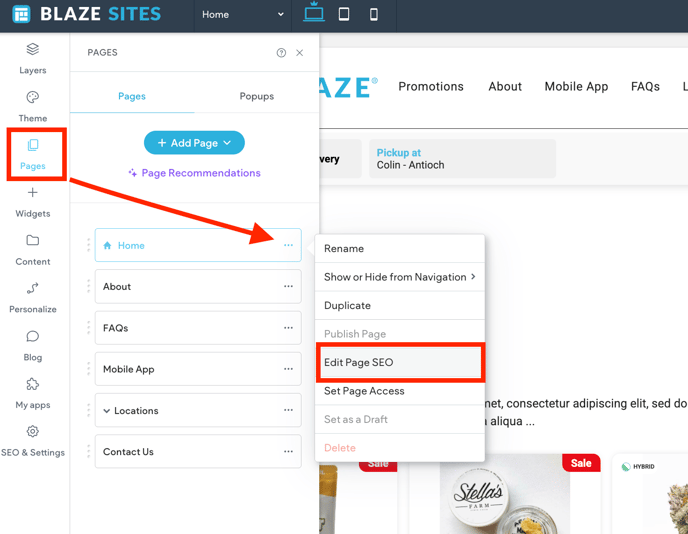
Task: Open the Layers panel icon
Action: click(33, 50)
